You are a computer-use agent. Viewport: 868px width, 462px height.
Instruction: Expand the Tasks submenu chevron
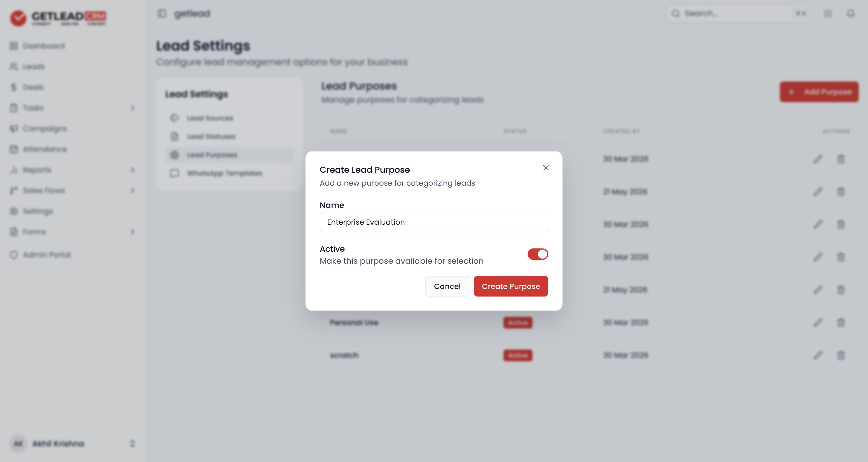coord(132,108)
